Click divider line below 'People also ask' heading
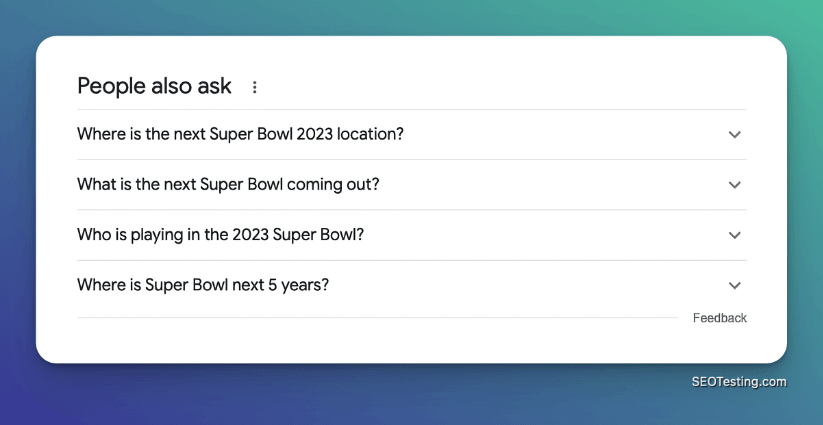Image resolution: width=823 pixels, height=425 pixels. (x=411, y=109)
